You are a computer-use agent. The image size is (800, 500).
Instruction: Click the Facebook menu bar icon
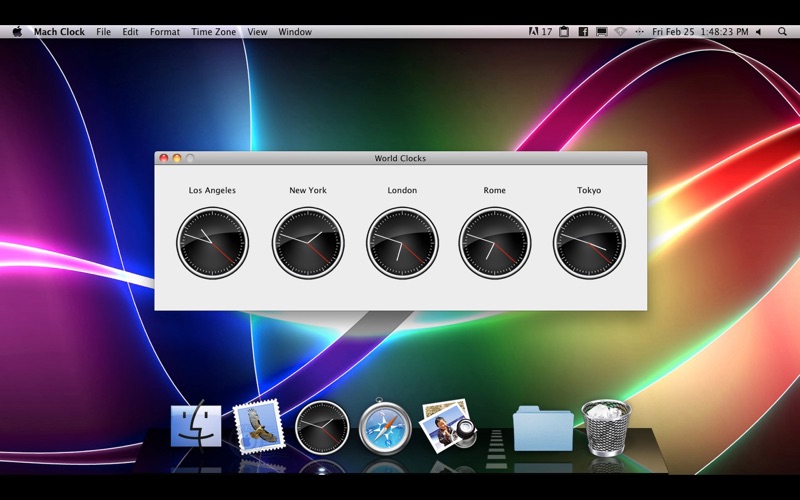click(x=583, y=32)
